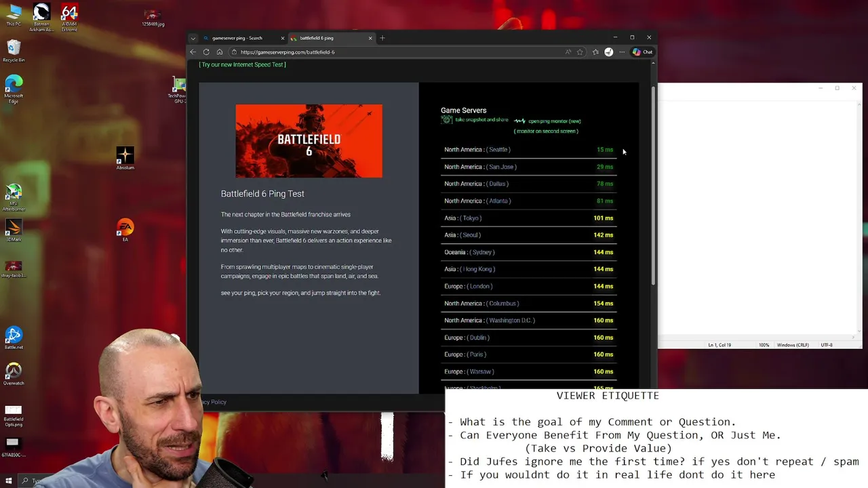Select the North America Washington D.C. row
The height and width of the screenshot is (488, 868).
[529, 321]
